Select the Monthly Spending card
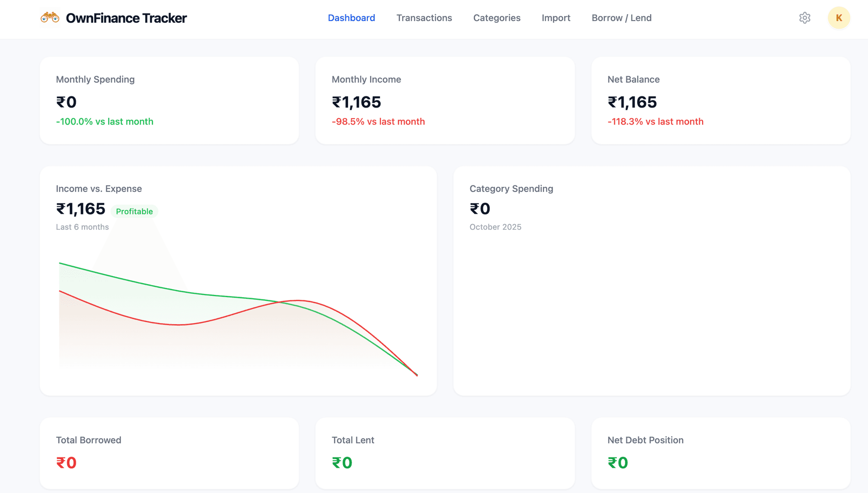Image resolution: width=868 pixels, height=493 pixels. tap(169, 100)
